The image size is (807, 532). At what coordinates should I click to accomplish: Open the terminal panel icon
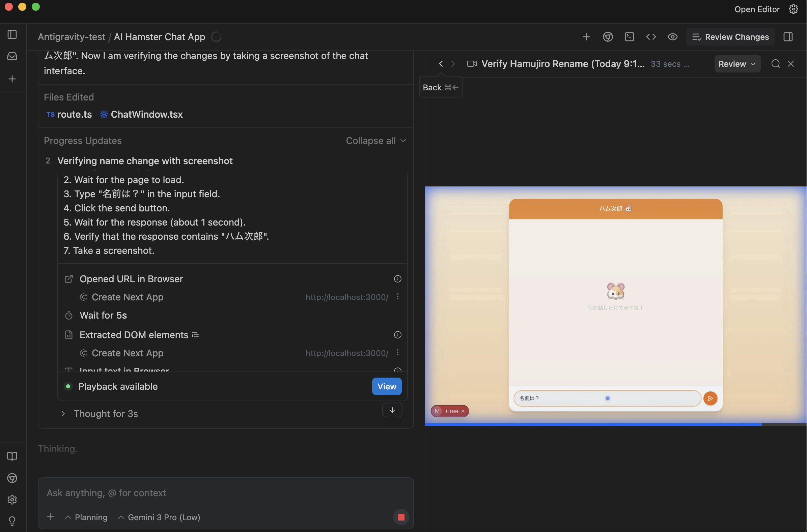pos(629,37)
